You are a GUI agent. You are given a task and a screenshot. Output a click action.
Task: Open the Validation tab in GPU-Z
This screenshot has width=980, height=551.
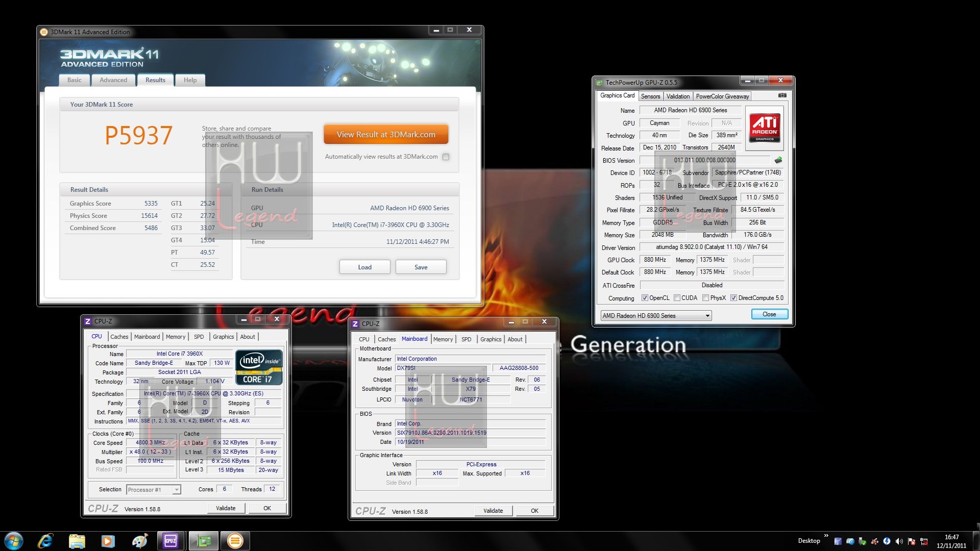pos(678,96)
